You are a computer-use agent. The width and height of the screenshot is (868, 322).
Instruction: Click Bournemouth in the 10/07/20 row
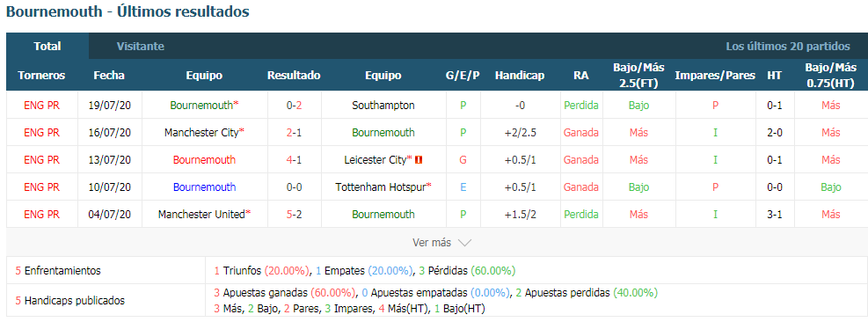tap(204, 187)
